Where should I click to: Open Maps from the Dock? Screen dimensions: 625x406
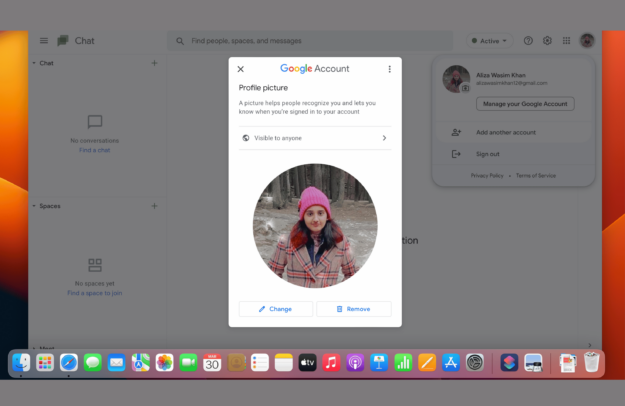[141, 363]
